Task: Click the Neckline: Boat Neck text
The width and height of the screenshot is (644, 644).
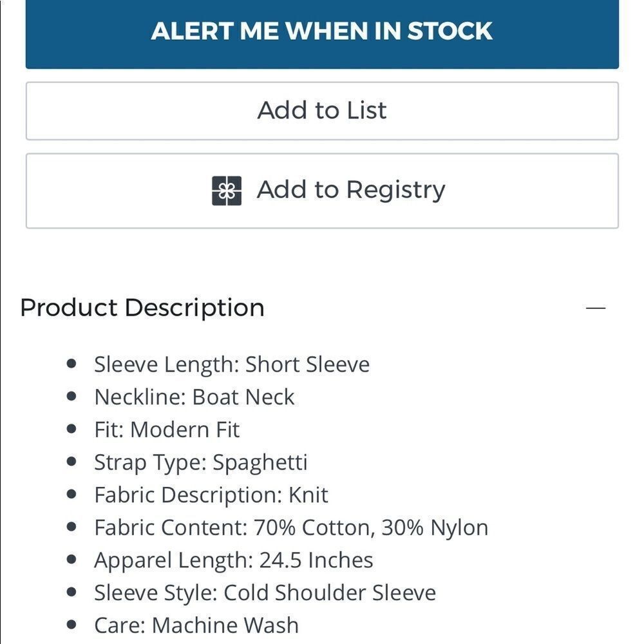Action: coord(194,397)
